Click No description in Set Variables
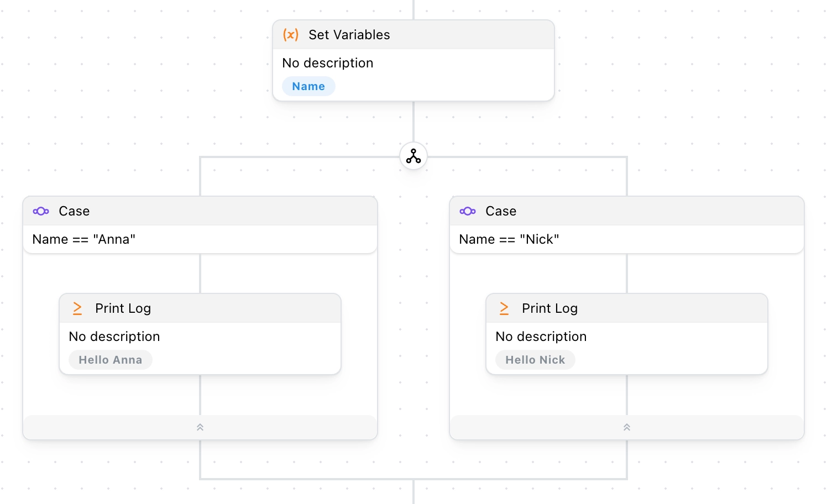Image resolution: width=827 pixels, height=504 pixels. (x=328, y=63)
